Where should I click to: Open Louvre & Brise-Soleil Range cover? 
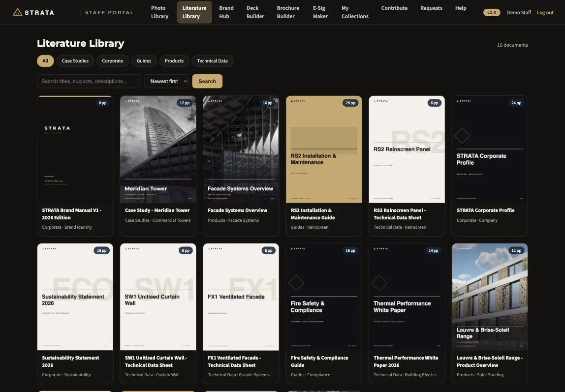click(490, 297)
